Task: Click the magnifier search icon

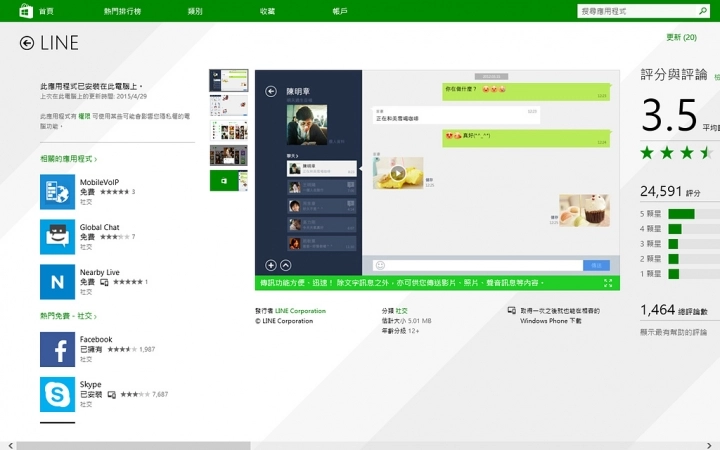Action: (x=703, y=11)
